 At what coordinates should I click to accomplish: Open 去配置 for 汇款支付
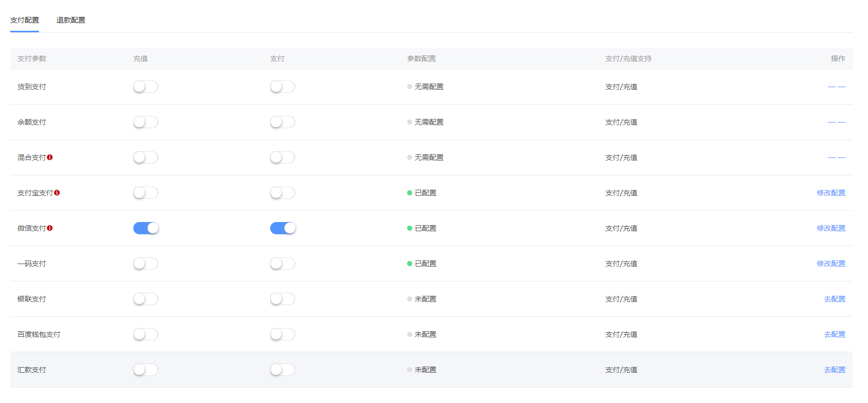(835, 370)
